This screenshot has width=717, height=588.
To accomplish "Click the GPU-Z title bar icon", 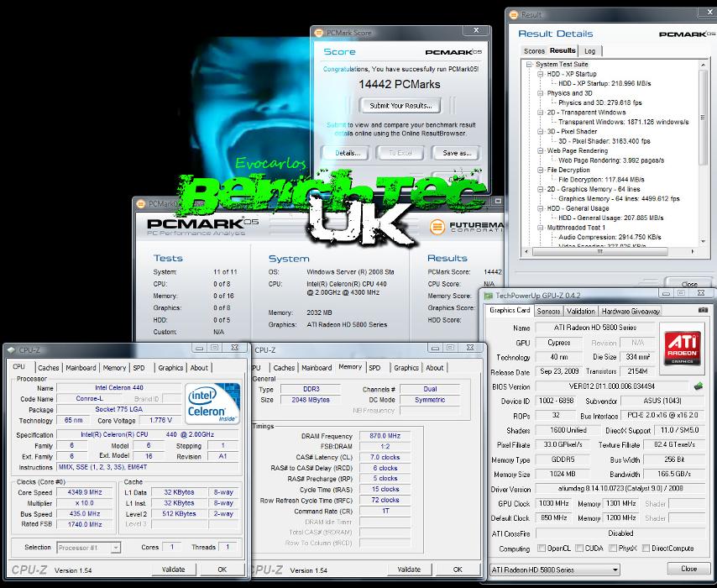I will click(x=489, y=296).
